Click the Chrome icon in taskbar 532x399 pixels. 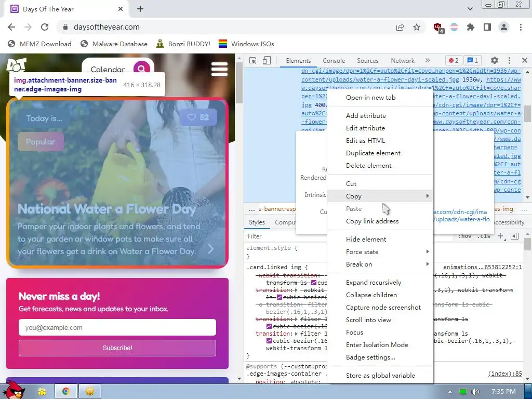(x=66, y=391)
